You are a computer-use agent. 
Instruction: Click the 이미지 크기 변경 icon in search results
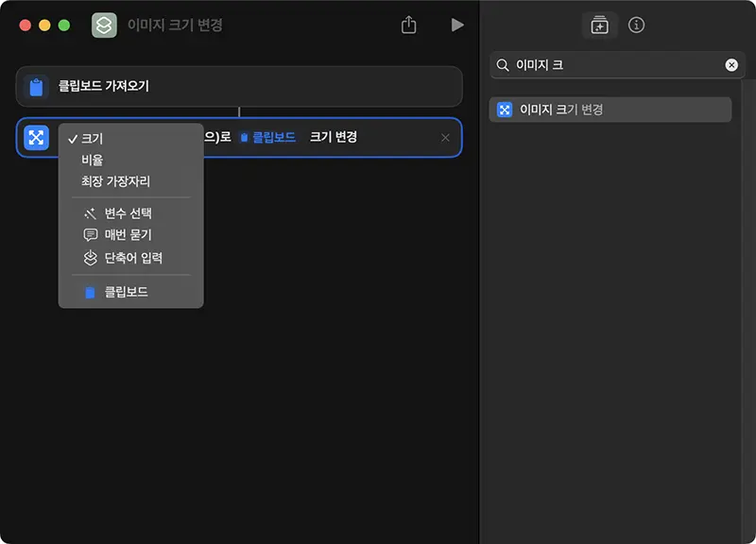(x=503, y=110)
